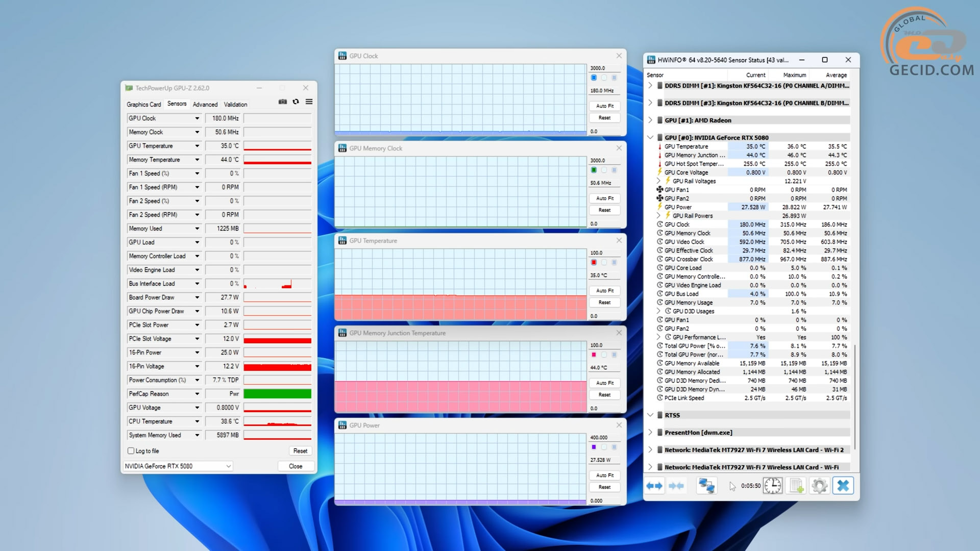Image resolution: width=980 pixels, height=551 pixels.
Task: Click Reset in GPU Memory Clock graph
Action: (x=605, y=210)
